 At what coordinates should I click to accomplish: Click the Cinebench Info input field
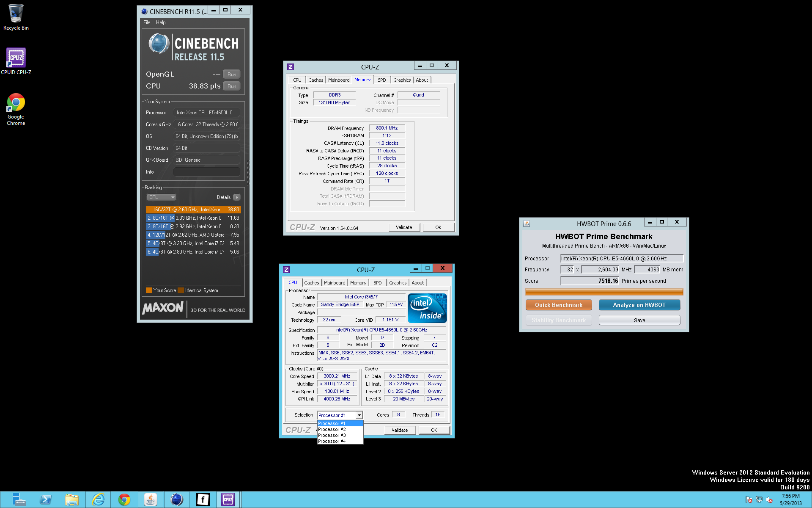point(206,172)
